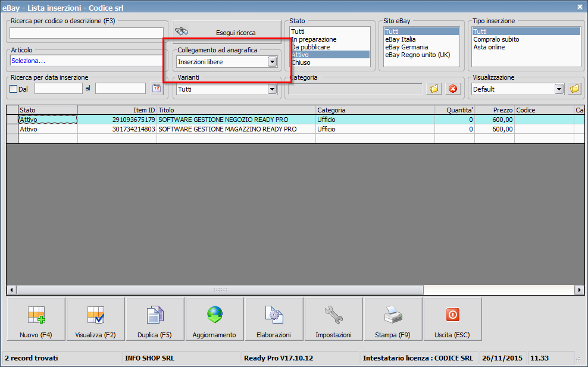Open calendar picker for insertion date

(x=157, y=89)
